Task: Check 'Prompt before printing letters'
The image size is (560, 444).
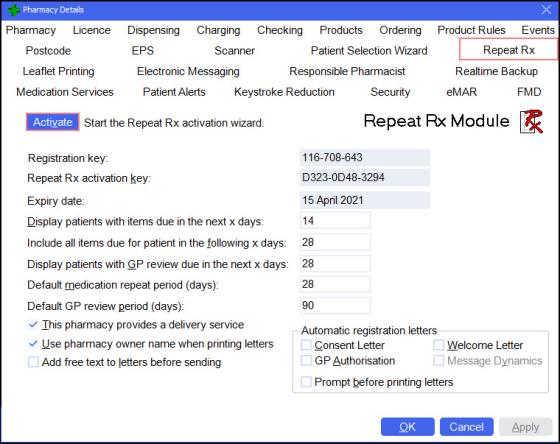Action: (x=306, y=382)
